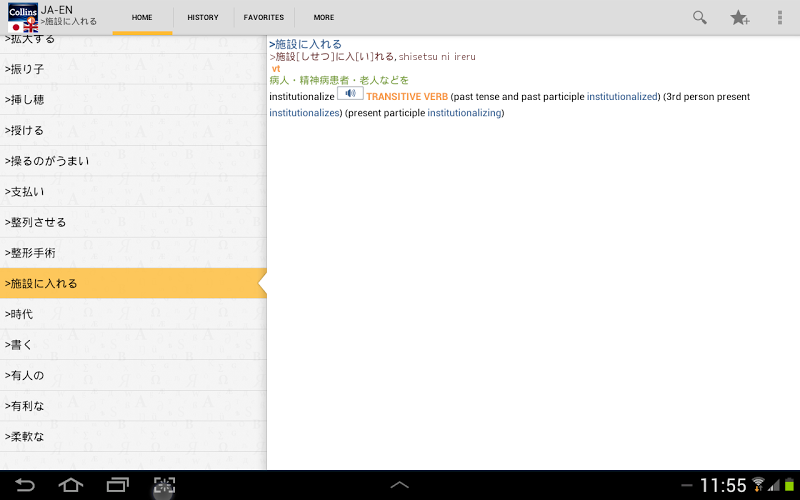The width and height of the screenshot is (800, 500).
Task: Tap the Android back arrow
Action: pos(24,485)
